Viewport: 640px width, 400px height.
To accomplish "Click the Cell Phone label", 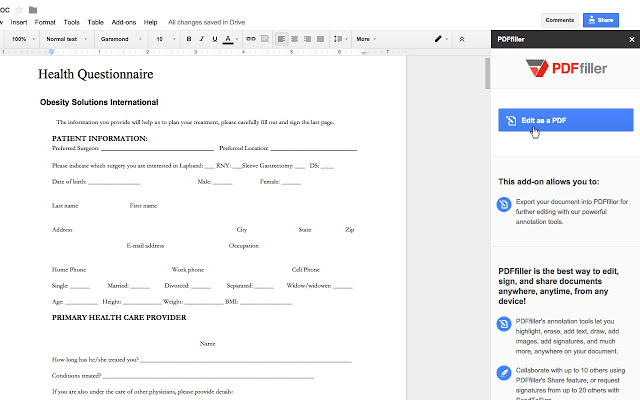I will click(x=306, y=270).
